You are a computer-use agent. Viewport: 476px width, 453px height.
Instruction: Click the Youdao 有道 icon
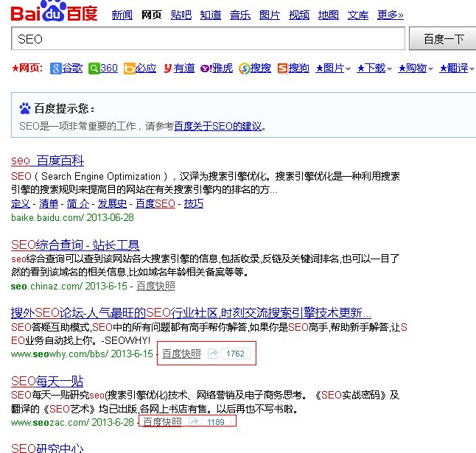(x=168, y=69)
